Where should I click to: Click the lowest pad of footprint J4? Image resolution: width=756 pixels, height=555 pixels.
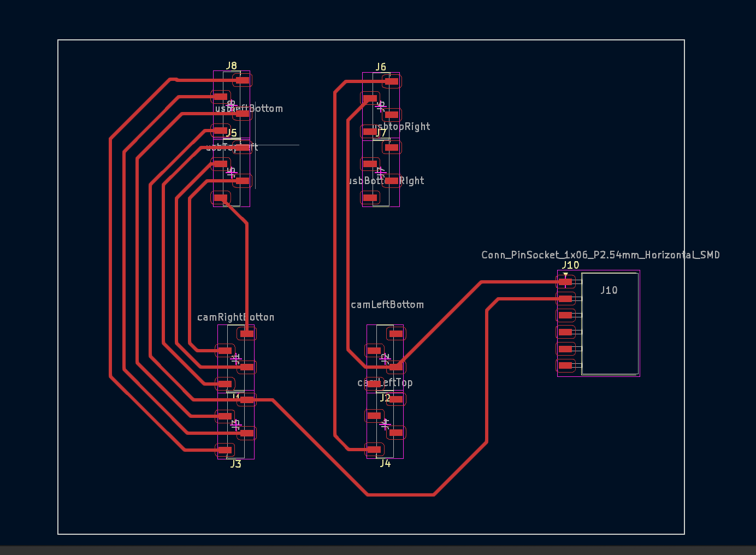tap(374, 450)
